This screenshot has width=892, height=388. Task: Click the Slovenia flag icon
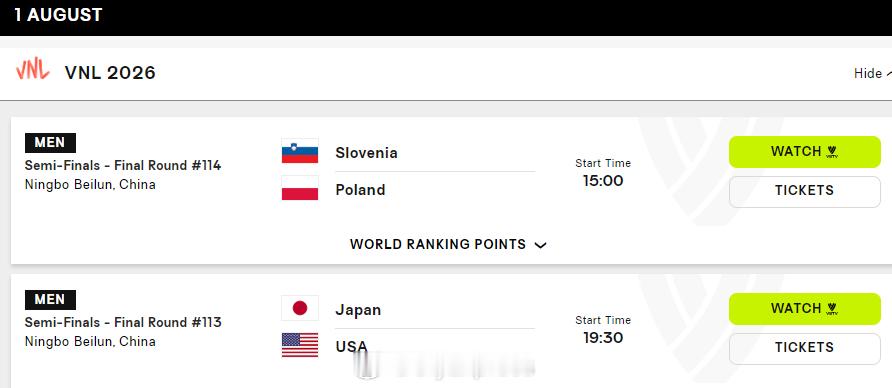tap(300, 151)
